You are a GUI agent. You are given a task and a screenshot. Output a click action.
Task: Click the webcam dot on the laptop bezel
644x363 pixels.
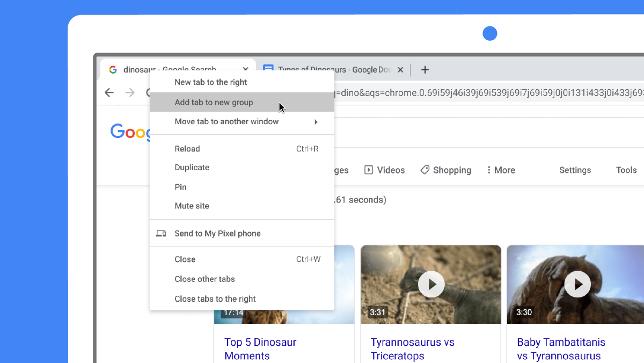pyautogui.click(x=490, y=34)
